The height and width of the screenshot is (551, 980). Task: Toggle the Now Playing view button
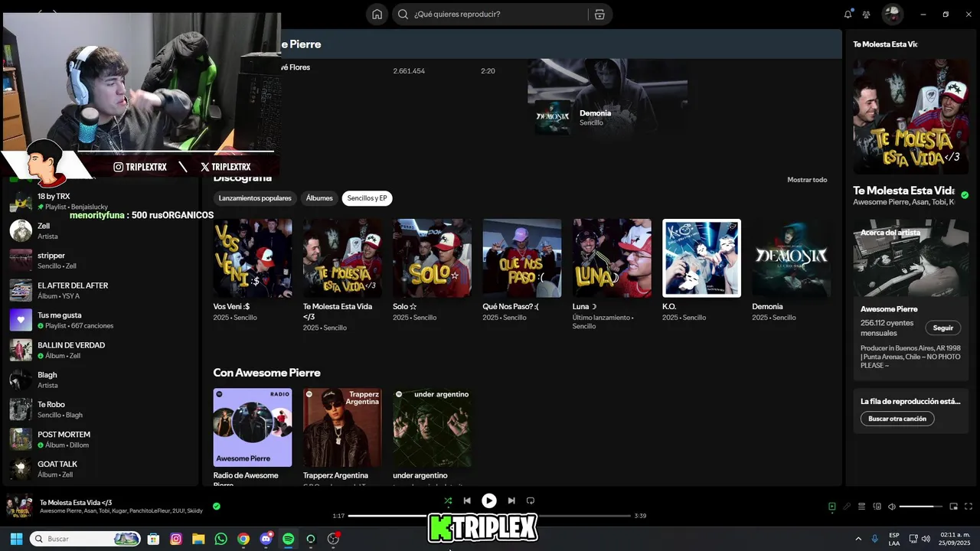[x=832, y=506]
